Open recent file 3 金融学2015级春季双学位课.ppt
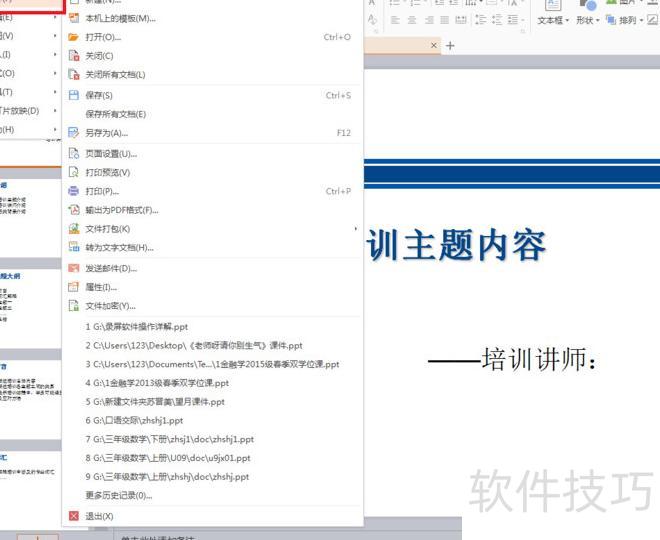The image size is (660, 540). pos(212,364)
